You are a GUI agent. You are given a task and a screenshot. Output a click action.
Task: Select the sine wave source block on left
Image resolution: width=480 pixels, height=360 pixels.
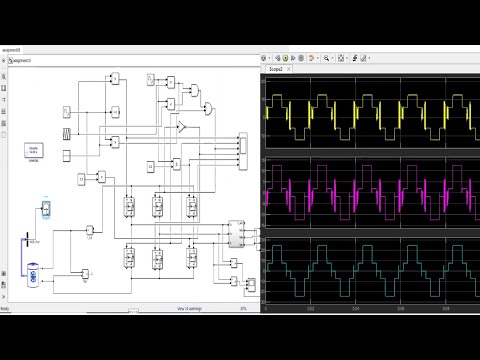point(67,112)
